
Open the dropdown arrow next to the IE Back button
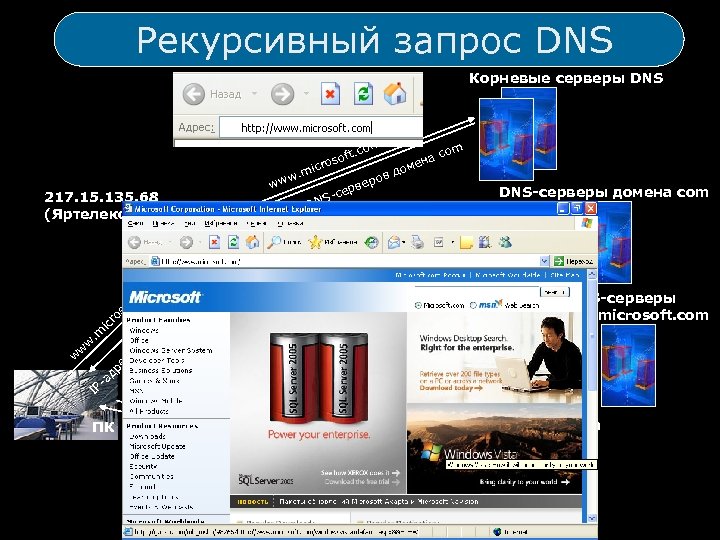169,242
